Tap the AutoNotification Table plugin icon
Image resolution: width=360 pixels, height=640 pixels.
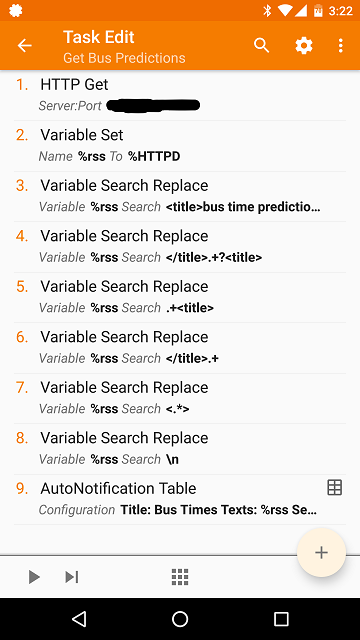pos(334,488)
